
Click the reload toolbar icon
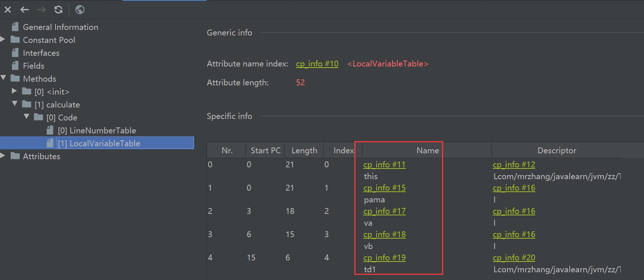click(58, 10)
